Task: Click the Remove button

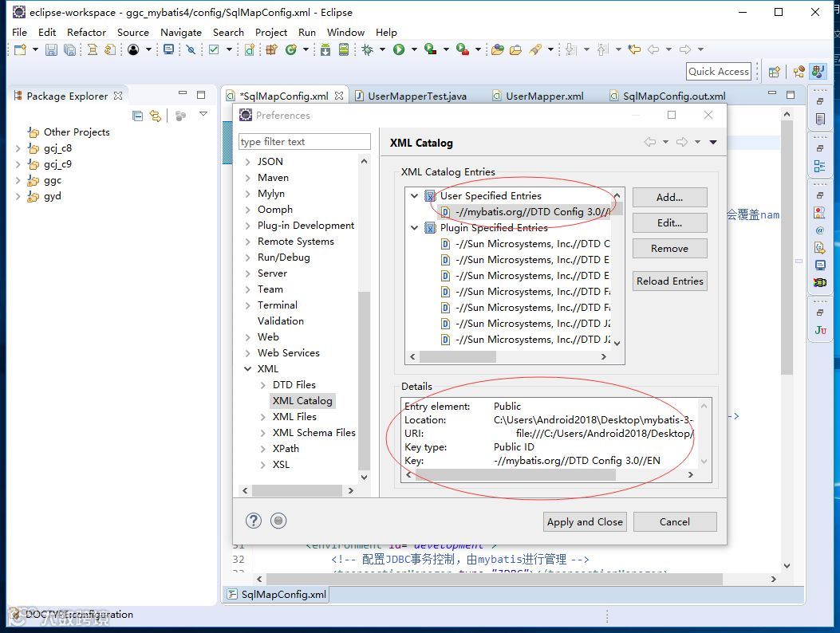Action: pyautogui.click(x=669, y=249)
